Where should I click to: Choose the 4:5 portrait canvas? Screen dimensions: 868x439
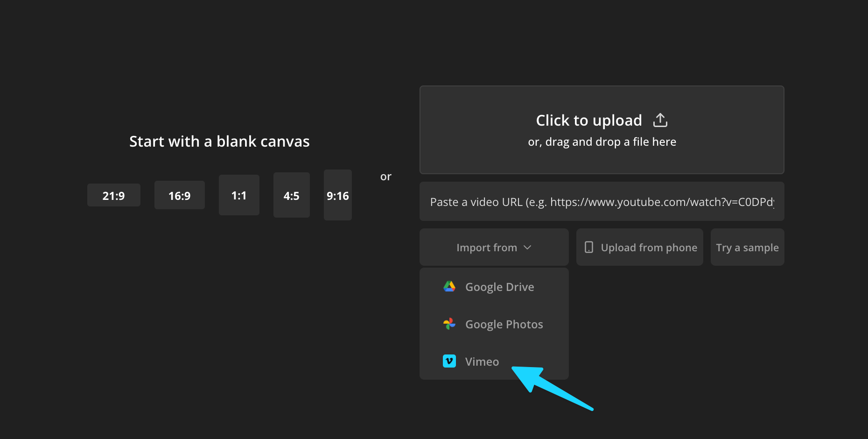click(291, 195)
